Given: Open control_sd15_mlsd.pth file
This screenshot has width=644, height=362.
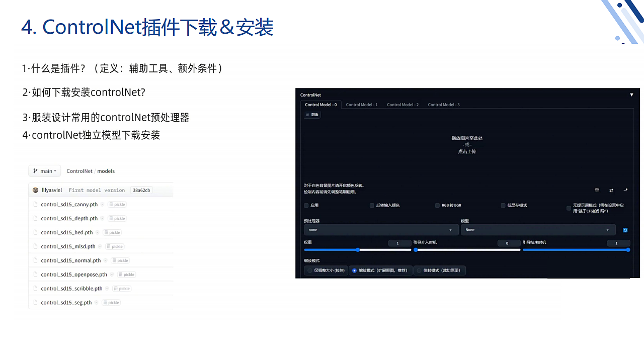Looking at the screenshot, I should [x=68, y=246].
